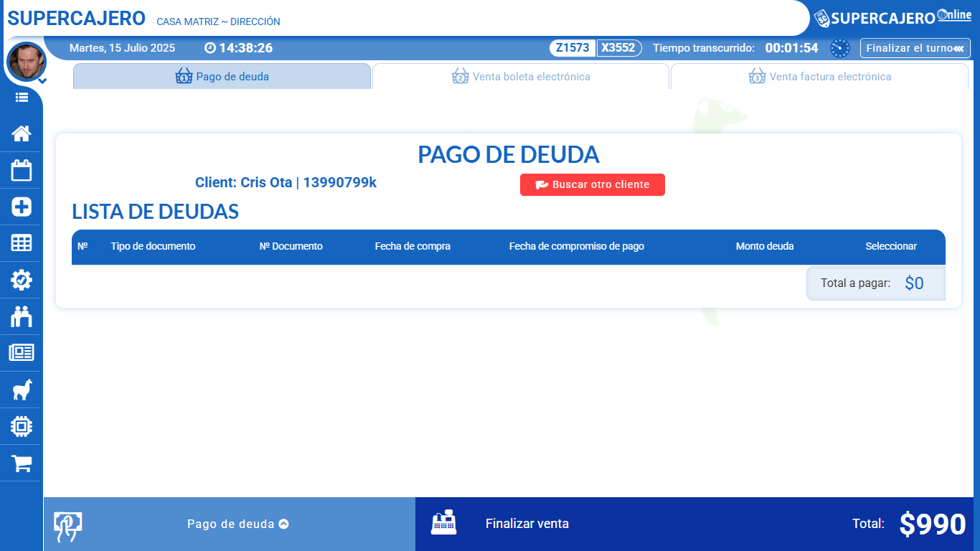Open the shopping cart sidebar icon
This screenshot has width=980, height=551.
[x=22, y=463]
